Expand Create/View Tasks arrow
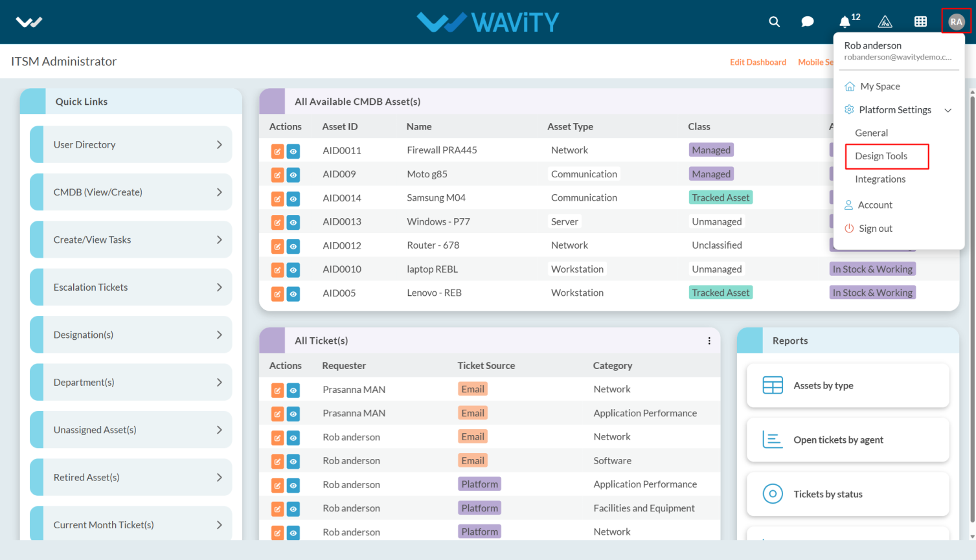 pos(219,240)
